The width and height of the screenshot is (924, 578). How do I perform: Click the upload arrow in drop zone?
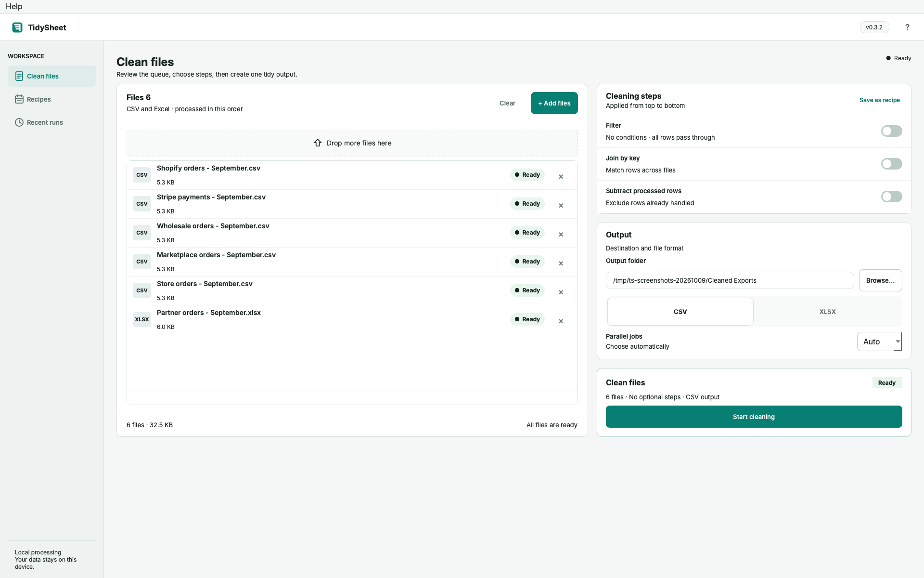(x=318, y=143)
